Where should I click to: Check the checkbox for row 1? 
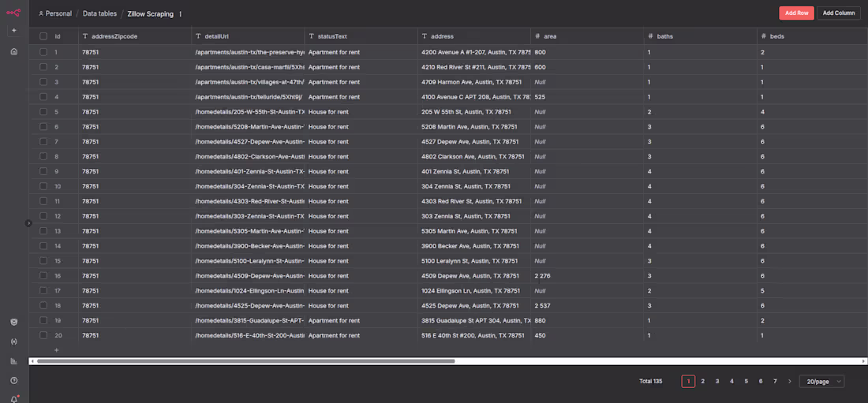(x=43, y=51)
